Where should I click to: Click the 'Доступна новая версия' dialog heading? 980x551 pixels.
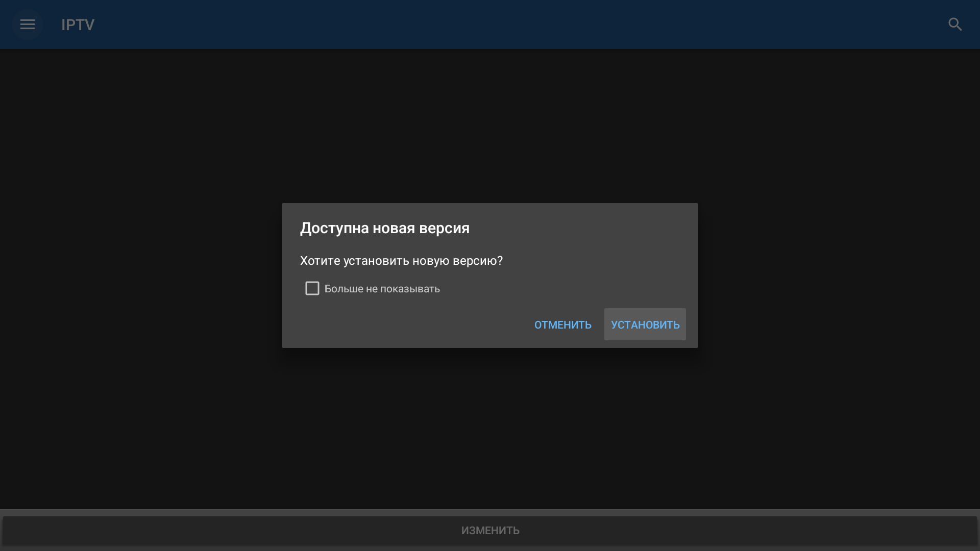384,228
